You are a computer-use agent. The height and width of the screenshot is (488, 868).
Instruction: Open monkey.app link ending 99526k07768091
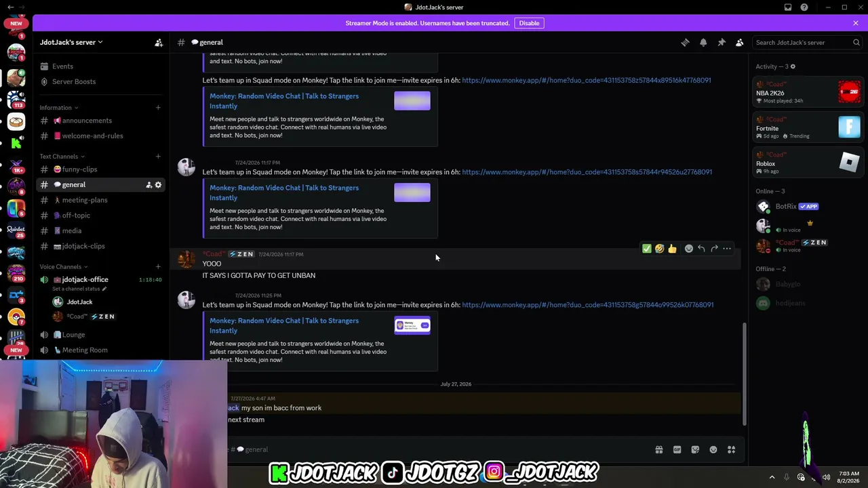(588, 305)
